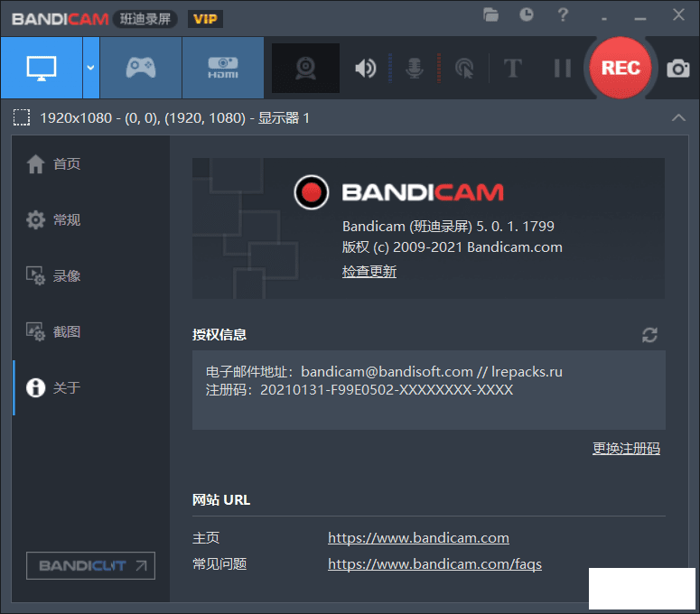Open https://www.bandicam.com/faqs link
The height and width of the screenshot is (614, 700).
pyautogui.click(x=434, y=564)
